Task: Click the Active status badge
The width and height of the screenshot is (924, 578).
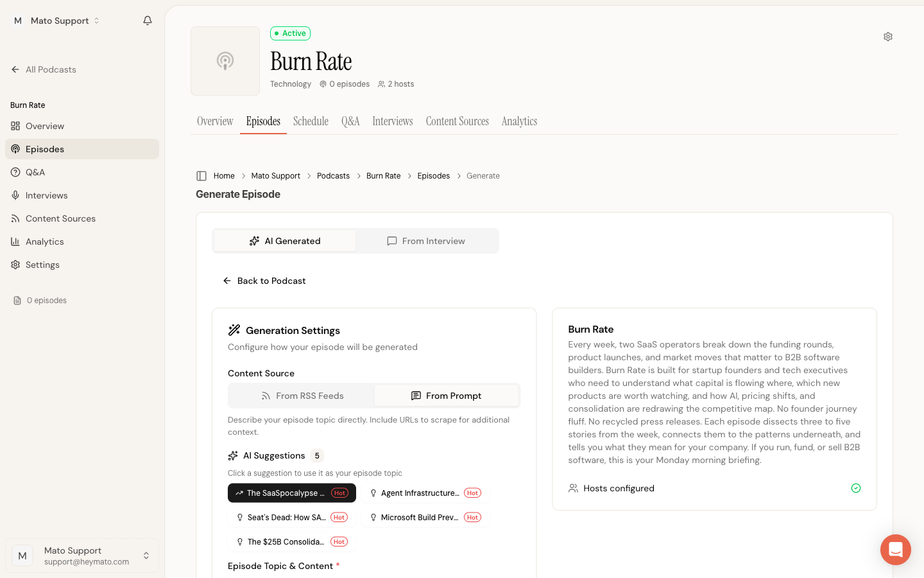Action: [290, 33]
